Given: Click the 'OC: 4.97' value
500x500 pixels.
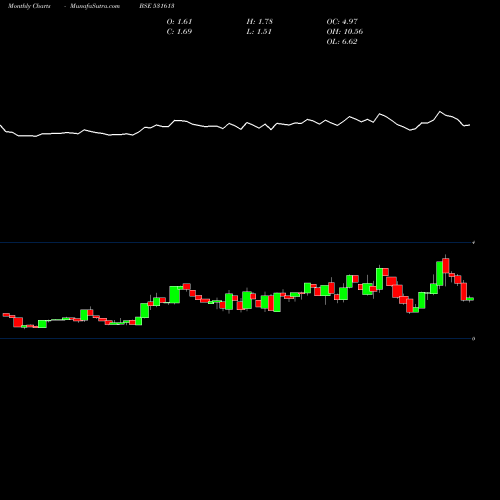Looking at the screenshot, I should (x=342, y=22).
